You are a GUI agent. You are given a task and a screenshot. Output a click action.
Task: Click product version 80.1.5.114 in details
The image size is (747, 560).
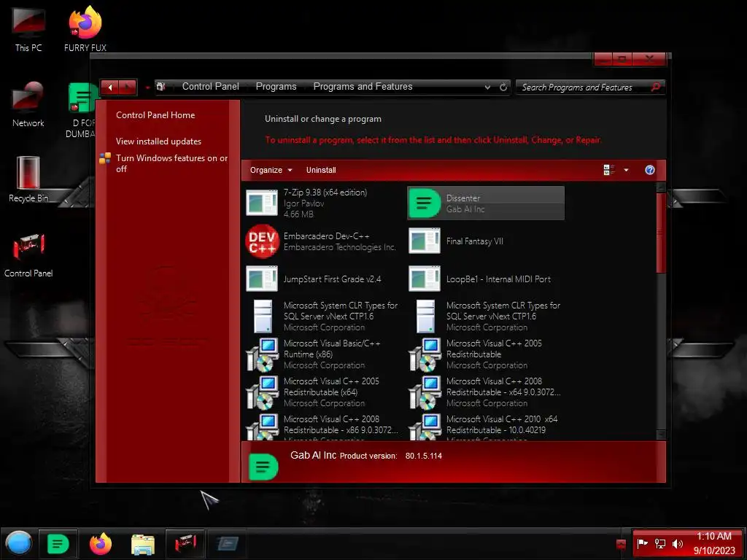(424, 456)
